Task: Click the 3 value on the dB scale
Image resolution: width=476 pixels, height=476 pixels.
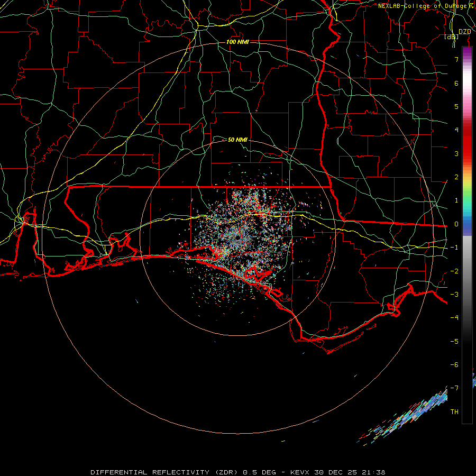Action: 456,153
